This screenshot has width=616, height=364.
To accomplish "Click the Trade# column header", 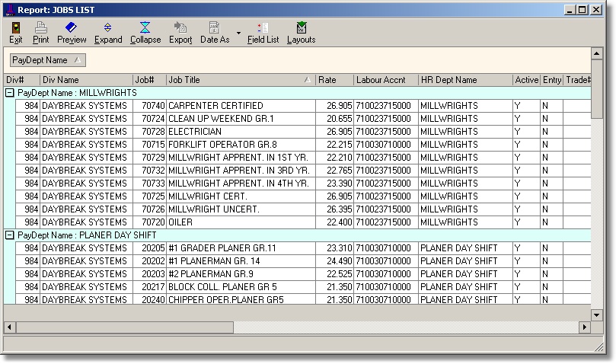I will pos(577,80).
